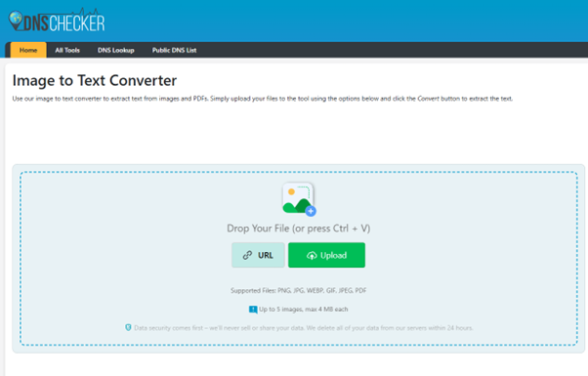
Task: Click the image placeholder icon with plus badge
Action: 299,199
